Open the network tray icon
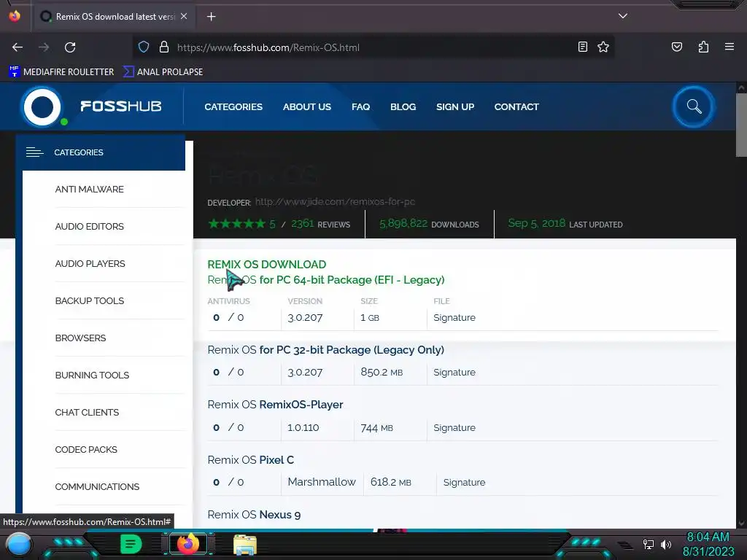747x560 pixels. pos(649,544)
